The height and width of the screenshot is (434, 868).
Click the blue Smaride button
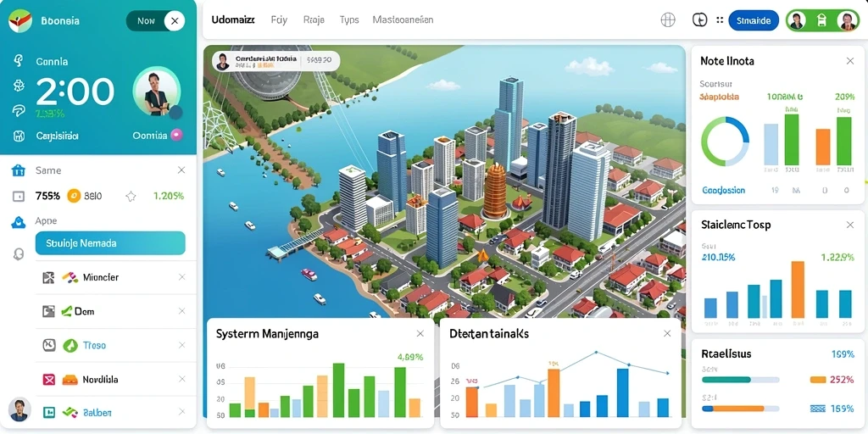754,20
